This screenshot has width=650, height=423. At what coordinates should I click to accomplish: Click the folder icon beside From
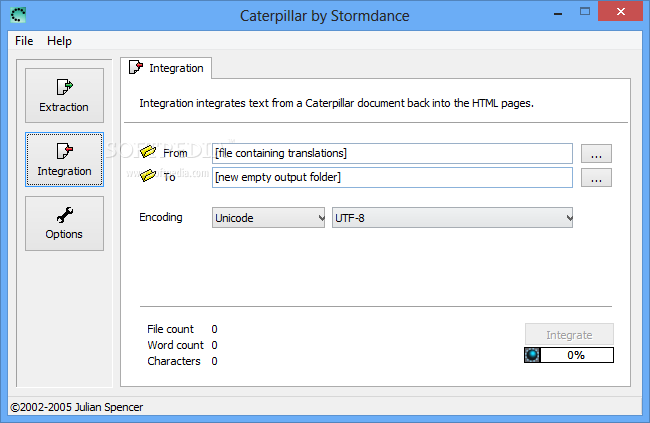coord(148,153)
